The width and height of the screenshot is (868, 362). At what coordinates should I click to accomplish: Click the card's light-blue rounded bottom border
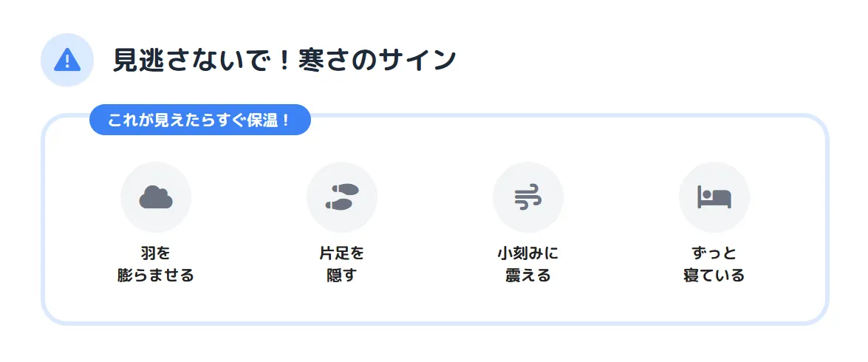coord(434,323)
